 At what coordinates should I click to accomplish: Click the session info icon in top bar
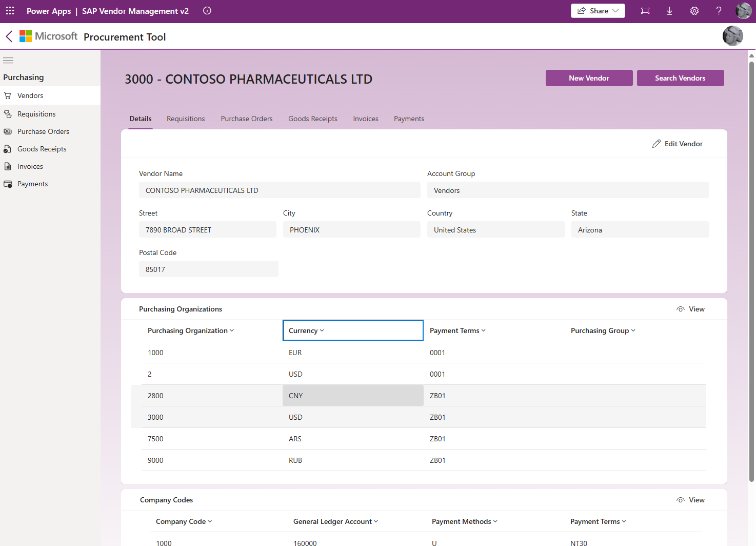(x=207, y=10)
